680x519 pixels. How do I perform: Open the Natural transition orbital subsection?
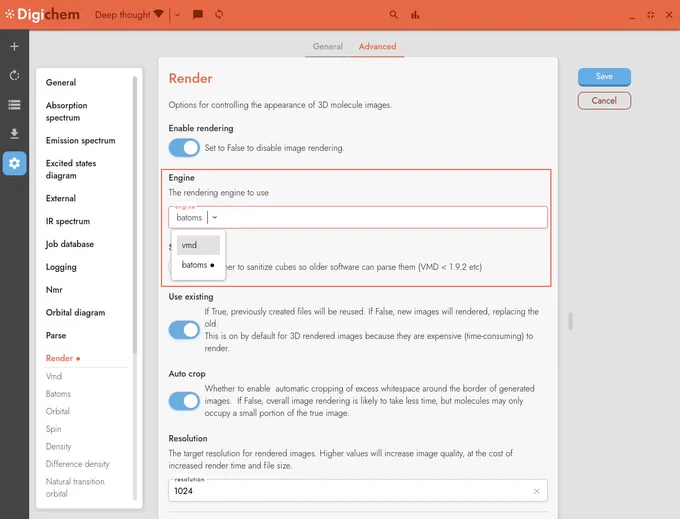tap(75, 487)
